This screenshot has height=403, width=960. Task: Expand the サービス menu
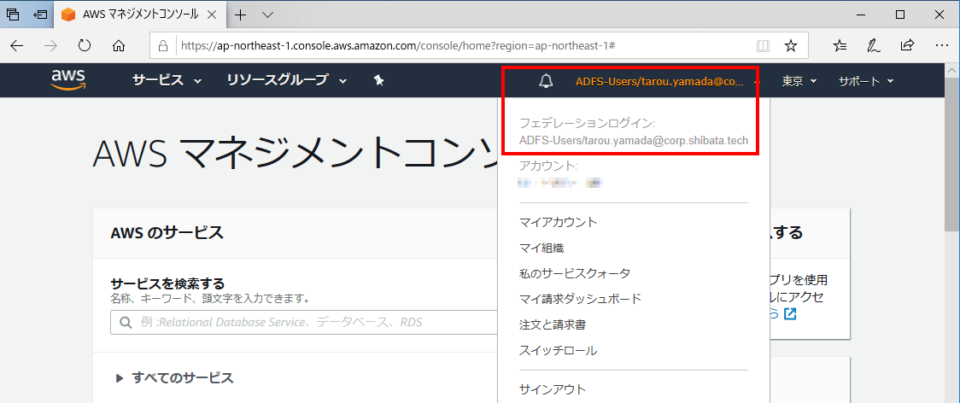167,80
